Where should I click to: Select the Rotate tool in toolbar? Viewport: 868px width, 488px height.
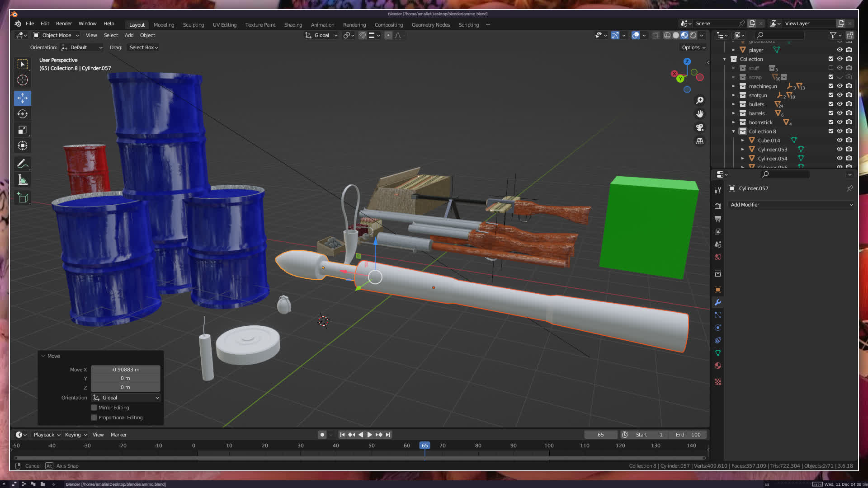click(23, 114)
